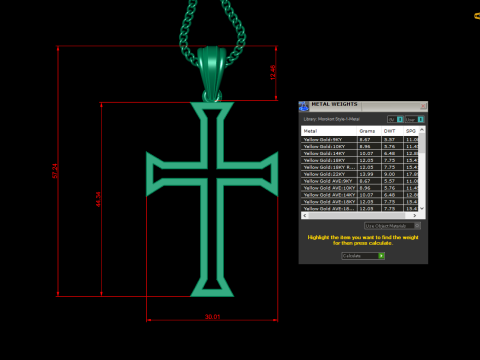Click grams value 13.99 for 22KY
Image resolution: width=480 pixels, height=360 pixels.
coord(366,174)
